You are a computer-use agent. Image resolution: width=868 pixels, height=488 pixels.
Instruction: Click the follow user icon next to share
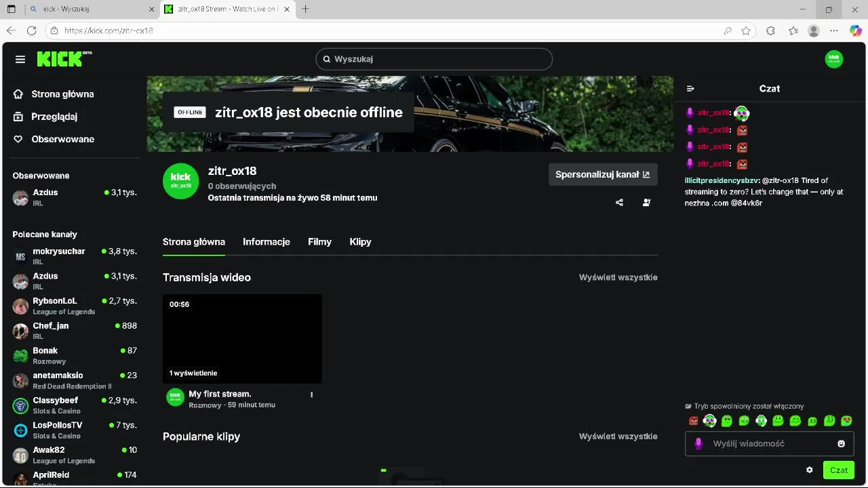click(x=646, y=202)
